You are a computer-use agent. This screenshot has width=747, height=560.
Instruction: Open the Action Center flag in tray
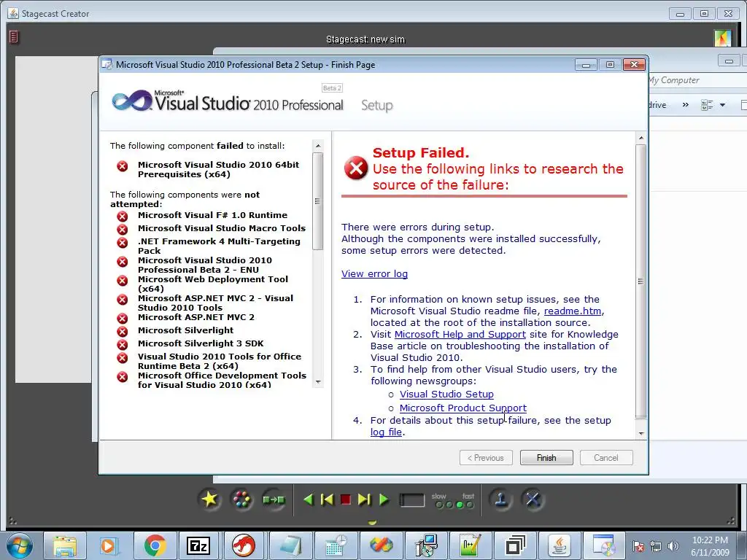638,546
